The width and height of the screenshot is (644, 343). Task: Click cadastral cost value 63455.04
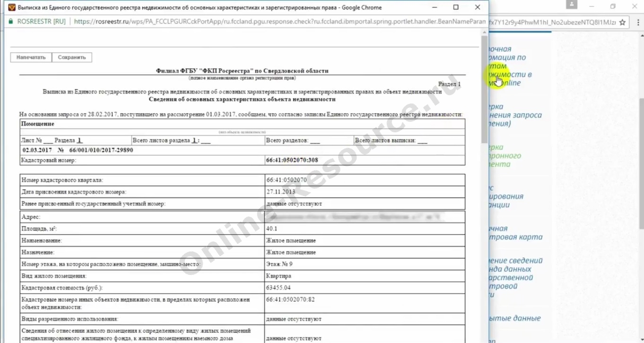point(278,288)
